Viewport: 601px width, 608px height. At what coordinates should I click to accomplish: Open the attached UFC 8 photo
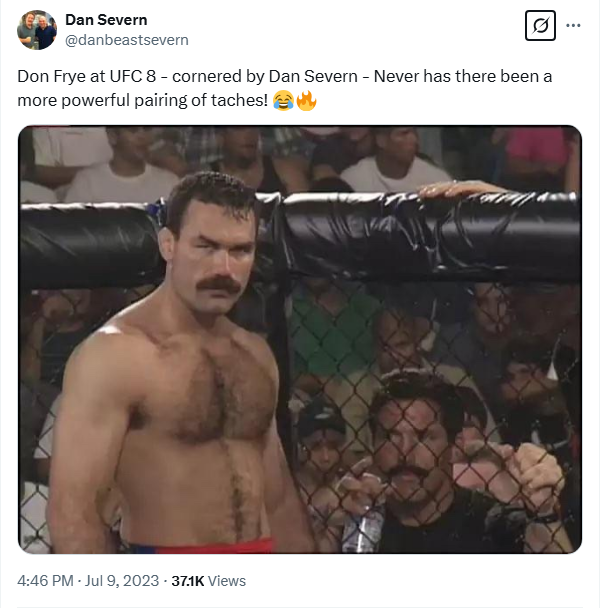tap(300, 339)
